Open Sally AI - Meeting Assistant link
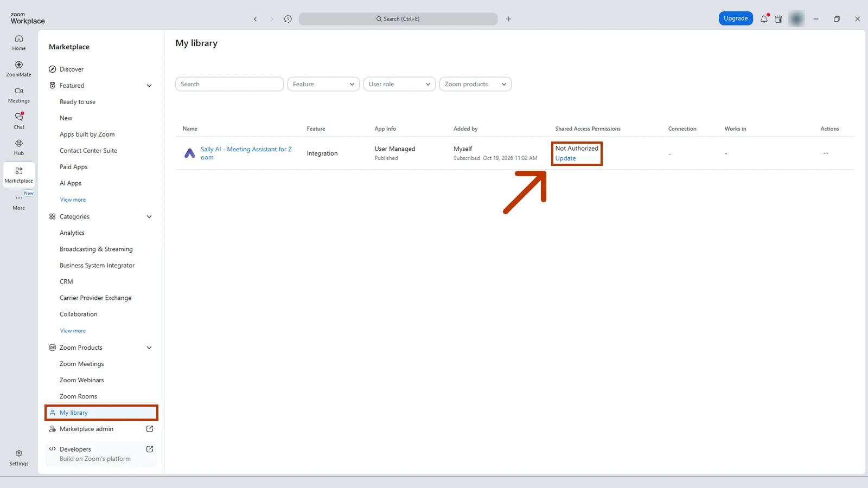 (x=246, y=153)
